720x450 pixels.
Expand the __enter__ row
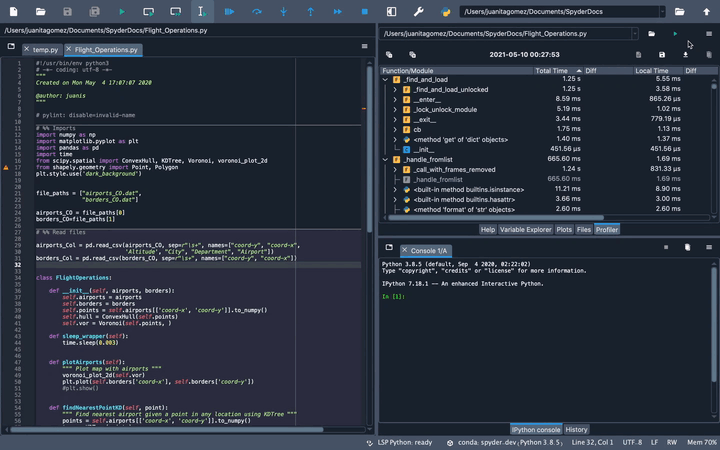[395, 100]
